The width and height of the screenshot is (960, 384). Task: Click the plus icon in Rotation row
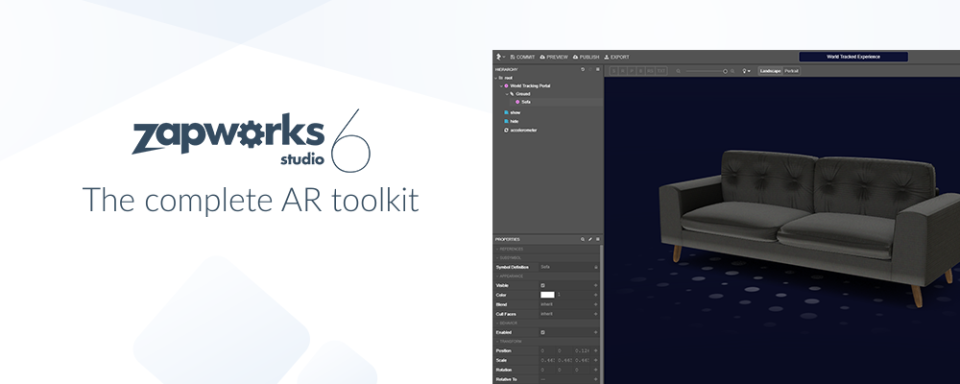(x=596, y=370)
